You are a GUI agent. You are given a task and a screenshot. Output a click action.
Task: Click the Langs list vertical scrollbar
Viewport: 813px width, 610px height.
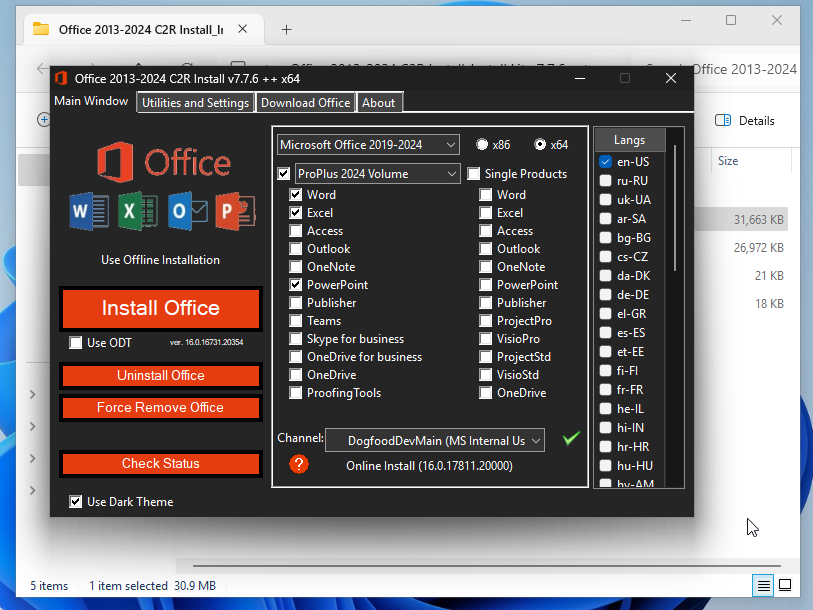click(675, 207)
